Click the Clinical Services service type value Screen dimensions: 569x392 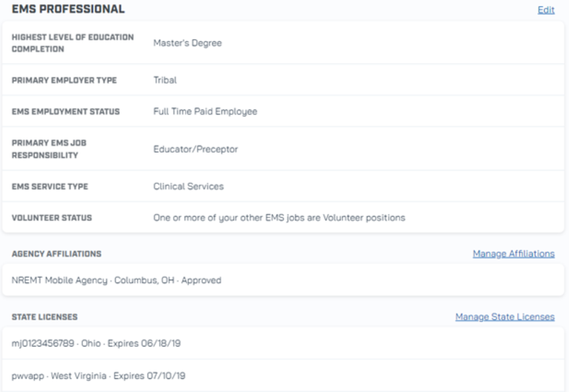click(188, 187)
